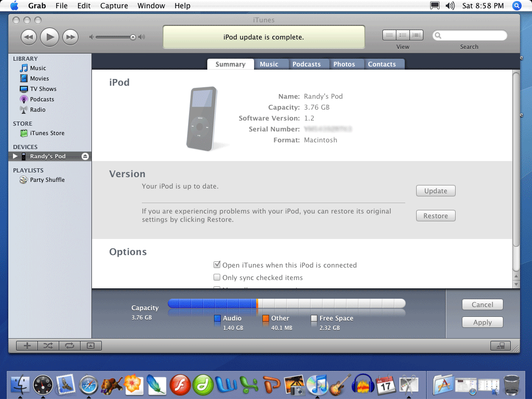Open Finder from the Dock
The image size is (532, 399).
click(20, 385)
